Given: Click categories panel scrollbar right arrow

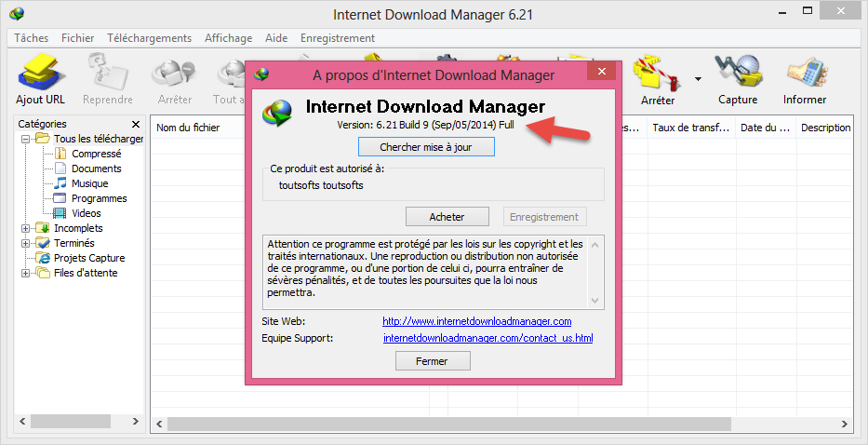Looking at the screenshot, I should (136, 422).
